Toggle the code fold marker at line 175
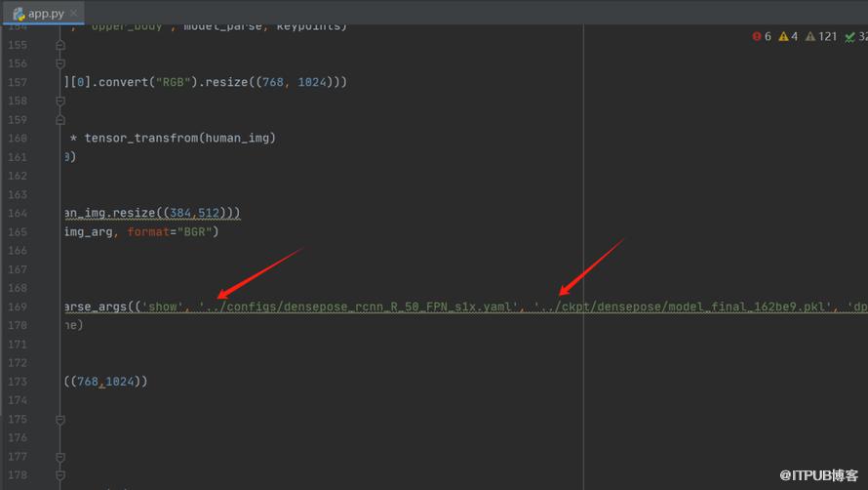The height and width of the screenshot is (490, 868). pyautogui.click(x=60, y=420)
